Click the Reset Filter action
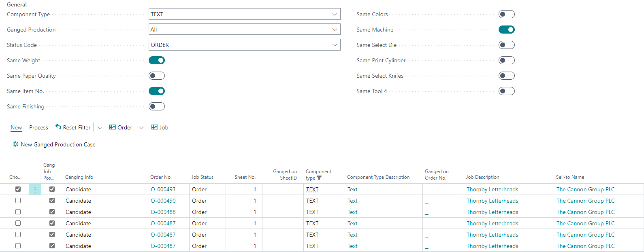The height and width of the screenshot is (252, 644). (73, 127)
